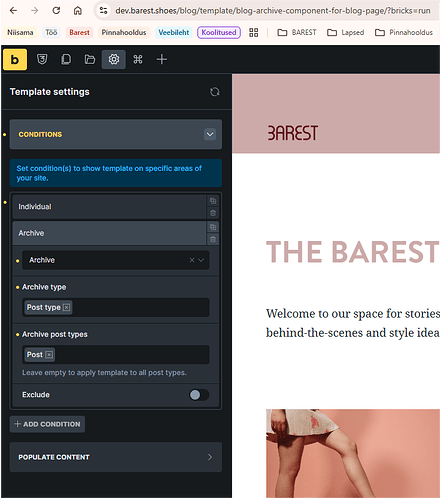Remove the Post type tag
The width and height of the screenshot is (441, 499).
67,307
